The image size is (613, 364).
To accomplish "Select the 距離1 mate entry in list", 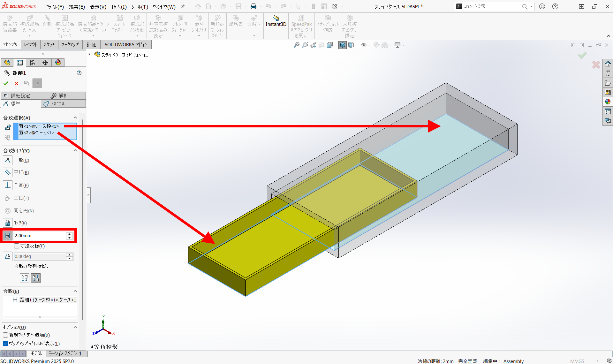I will tap(45, 300).
